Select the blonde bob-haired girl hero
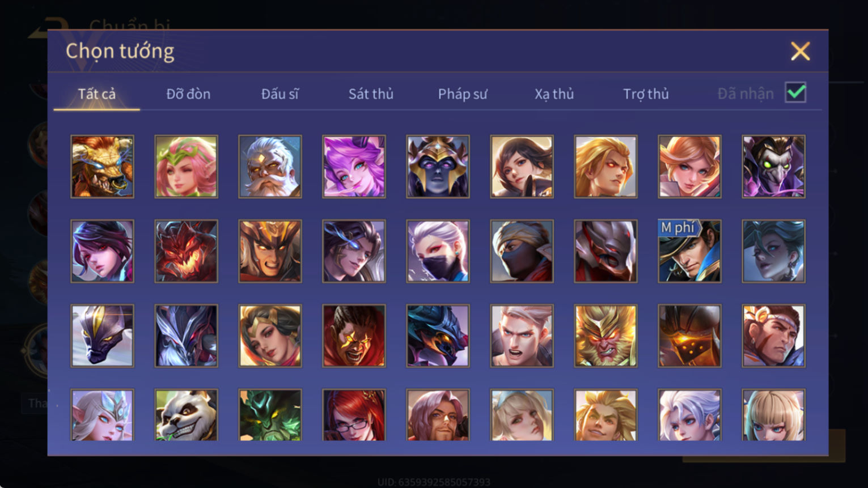Image resolution: width=868 pixels, height=488 pixels. (773, 415)
